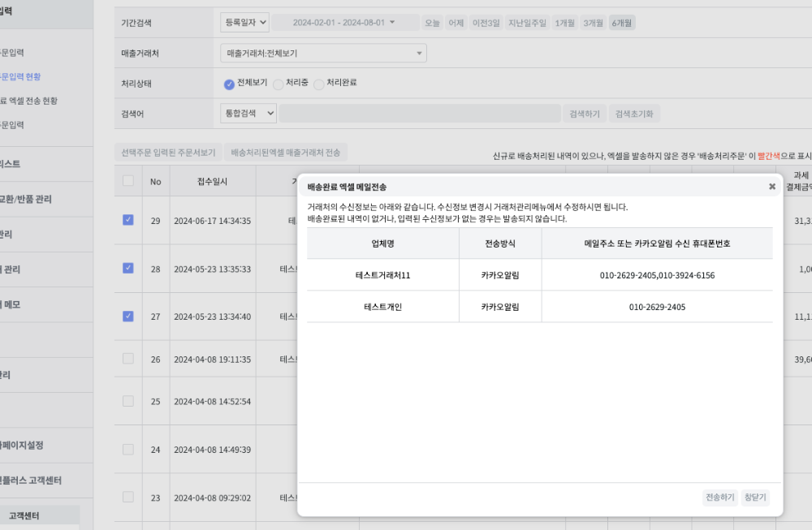Click 배송처리된엑셀 매출거래처 전송 button
Image resolution: width=812 pixels, height=530 pixels.
coord(285,152)
